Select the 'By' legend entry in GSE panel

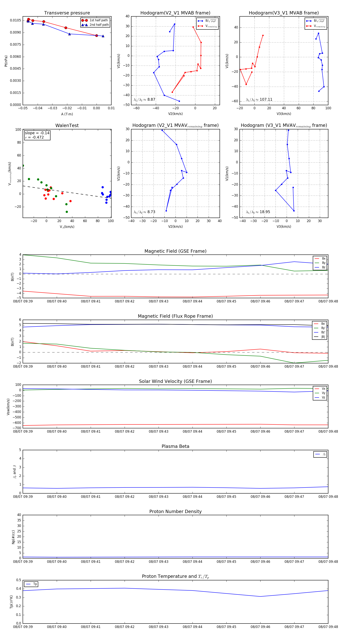pyautogui.click(x=320, y=263)
